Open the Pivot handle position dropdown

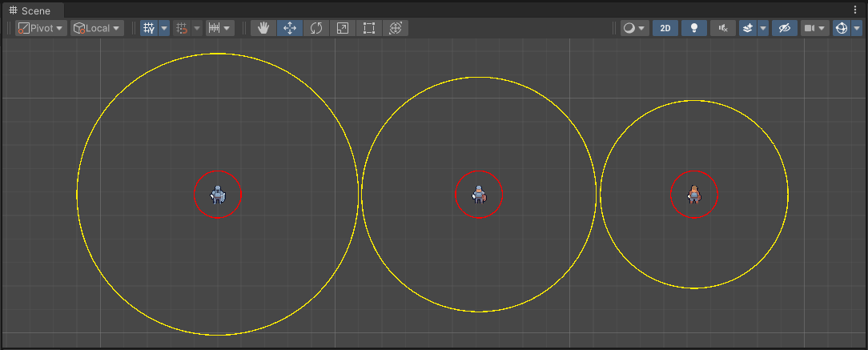pos(41,28)
